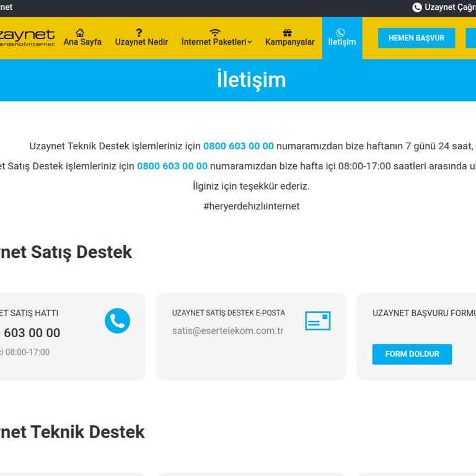
Task: Click the question mark icon above Uzaynet Nedir
Action: pyautogui.click(x=139, y=32)
